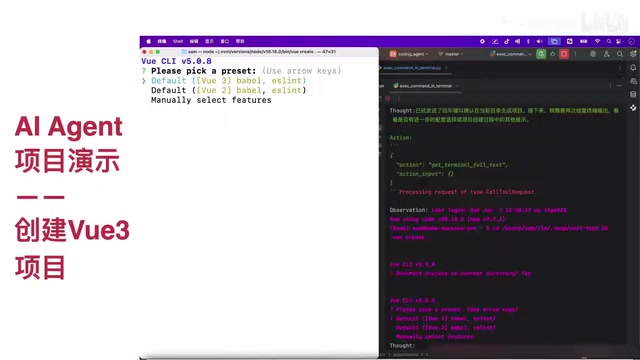The height and width of the screenshot is (360, 640).
Task: Click the Please pick a preset prompt
Action: pyautogui.click(x=203, y=71)
